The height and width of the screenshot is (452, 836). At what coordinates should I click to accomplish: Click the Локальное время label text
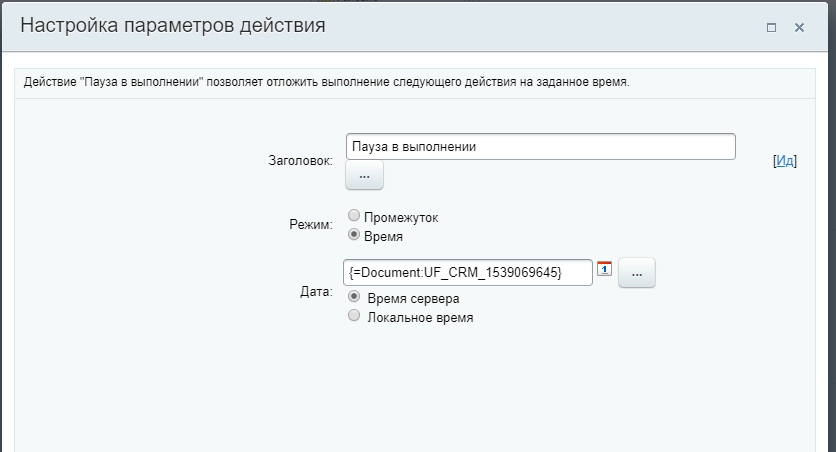point(420,317)
